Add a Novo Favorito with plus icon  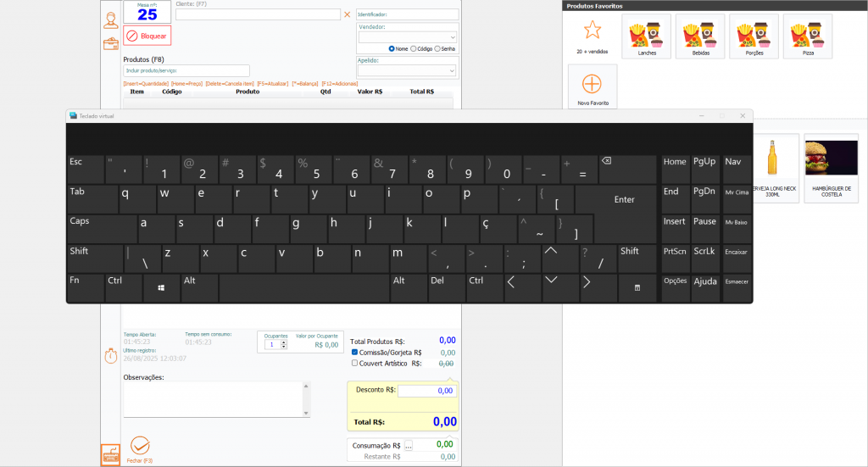(592, 84)
